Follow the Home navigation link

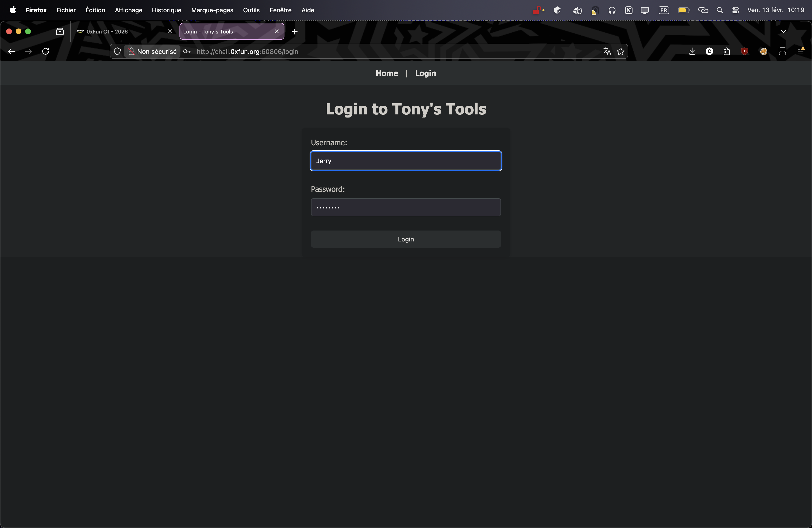click(x=387, y=73)
